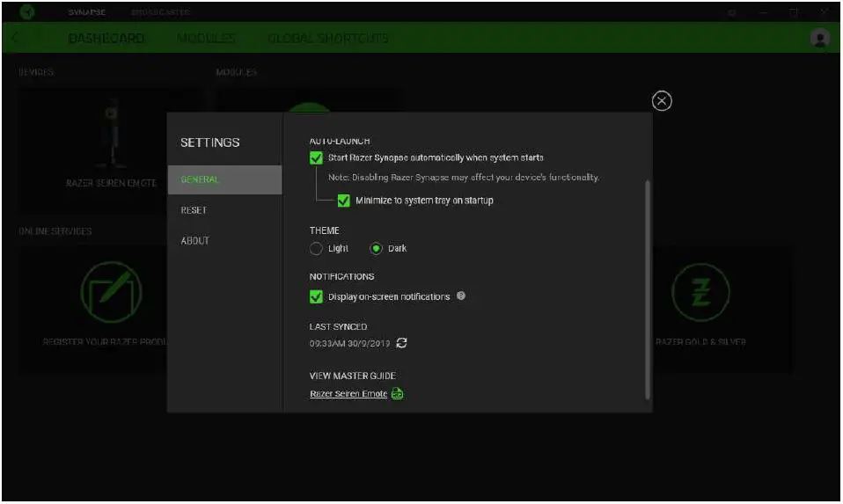Screen dimensions: 843x504
Task: Click the Razer Gold & Silver label
Action: tap(700, 342)
